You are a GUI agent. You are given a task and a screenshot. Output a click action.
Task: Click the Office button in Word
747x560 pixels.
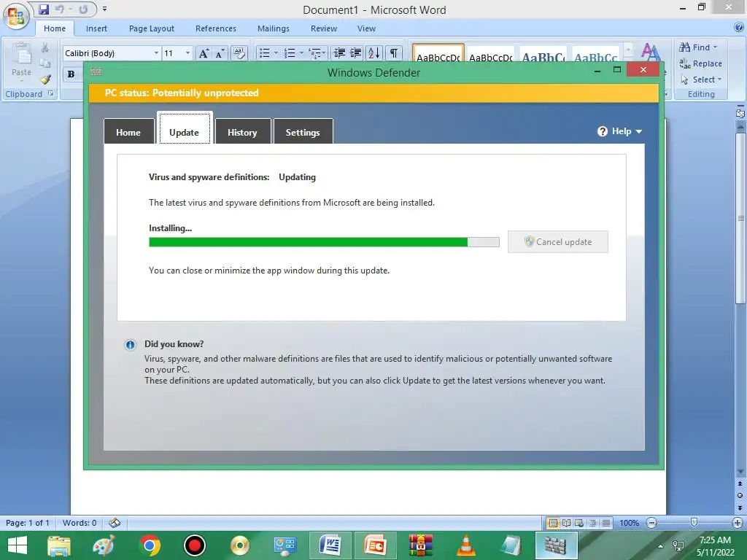tap(16, 16)
